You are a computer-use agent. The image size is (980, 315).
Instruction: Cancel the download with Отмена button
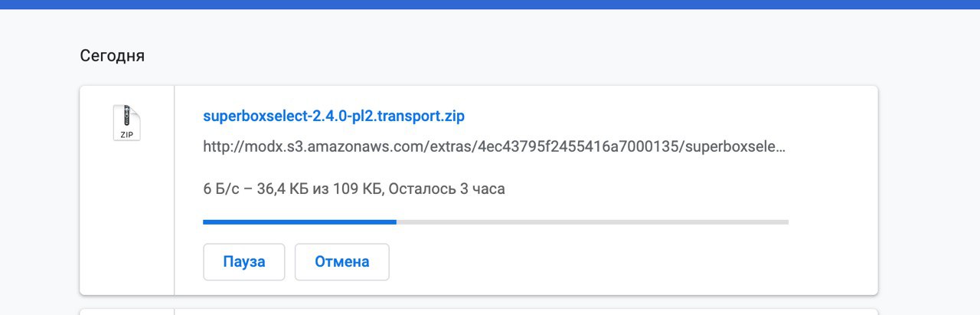342,262
